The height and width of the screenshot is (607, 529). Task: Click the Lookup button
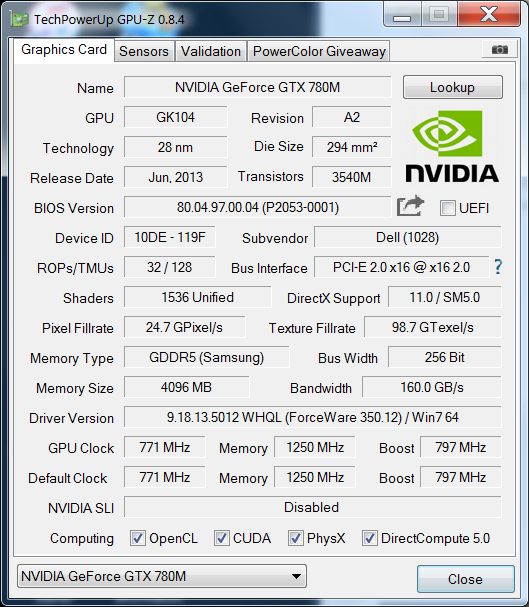tap(453, 87)
